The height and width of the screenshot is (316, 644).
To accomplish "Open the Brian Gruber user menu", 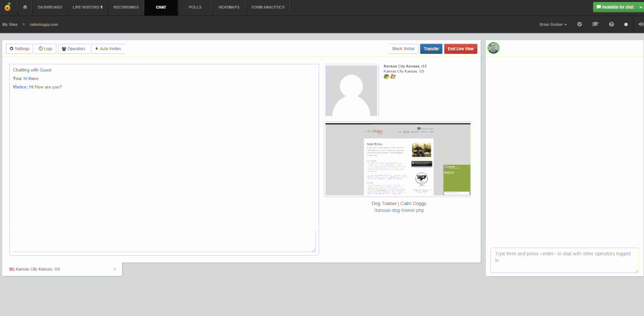I will click(553, 25).
